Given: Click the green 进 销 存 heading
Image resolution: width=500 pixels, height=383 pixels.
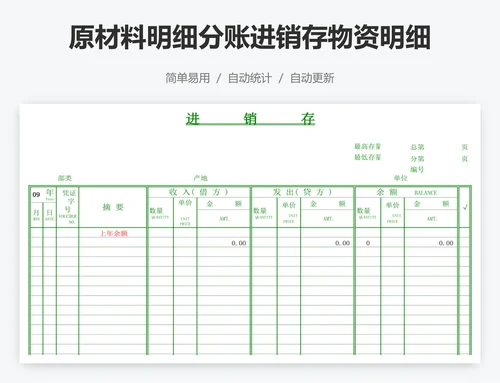Looking at the screenshot, I should pos(250,119).
